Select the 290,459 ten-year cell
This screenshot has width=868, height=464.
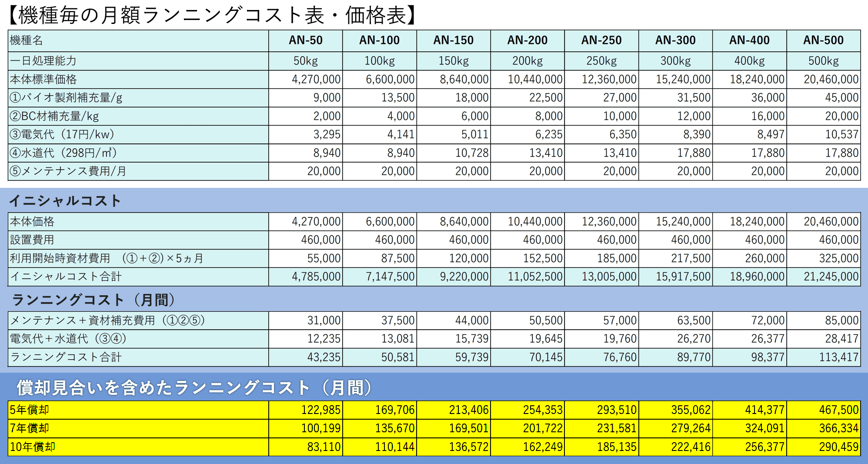coord(824,447)
